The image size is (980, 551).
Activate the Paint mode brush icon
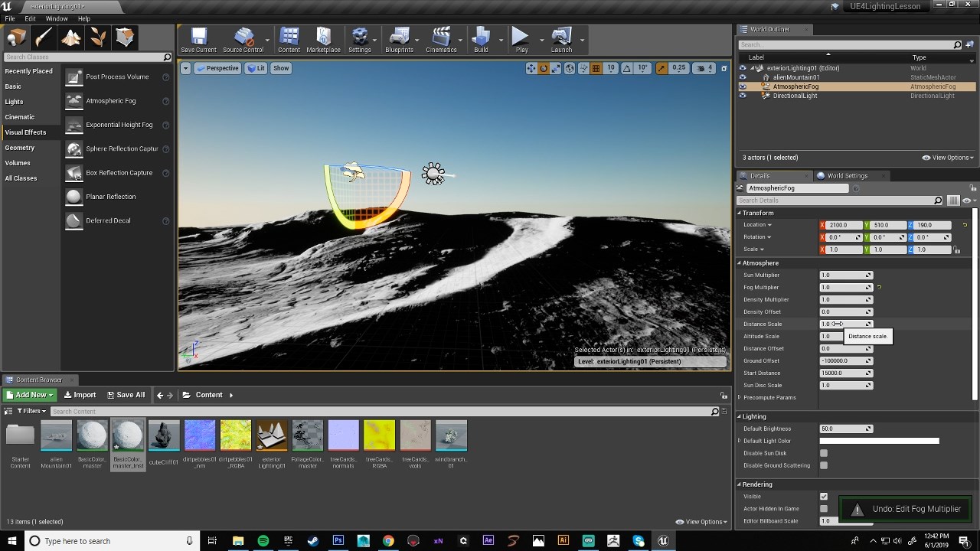44,37
